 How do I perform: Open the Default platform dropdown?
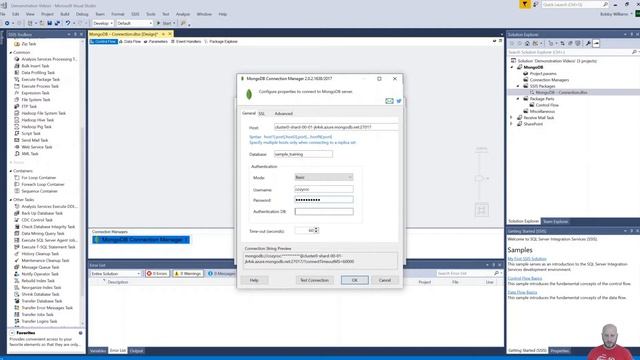pos(134,23)
